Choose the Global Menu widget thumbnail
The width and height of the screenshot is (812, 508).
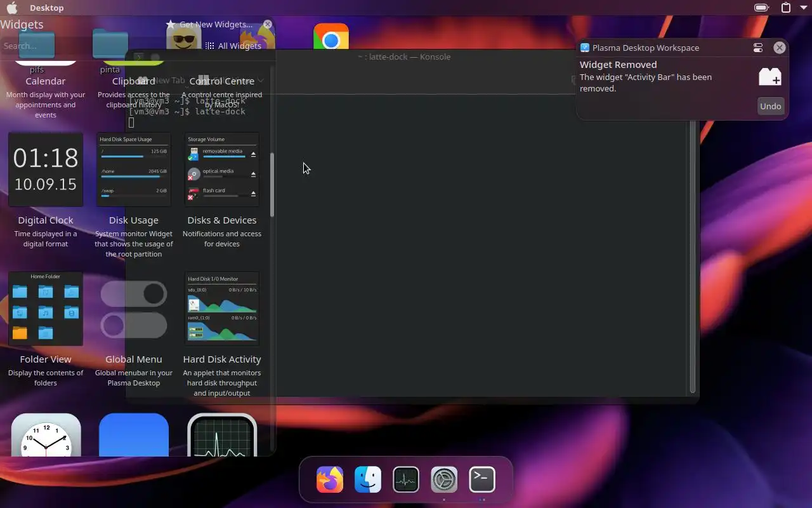[134, 309]
